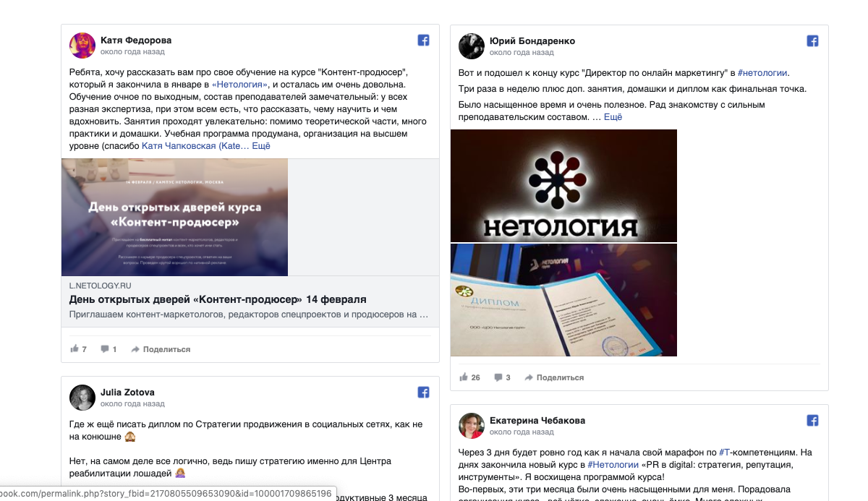This screenshot has width=868, height=501.
Task: Open Facebook icon on Катя Федорова's post
Action: click(424, 40)
